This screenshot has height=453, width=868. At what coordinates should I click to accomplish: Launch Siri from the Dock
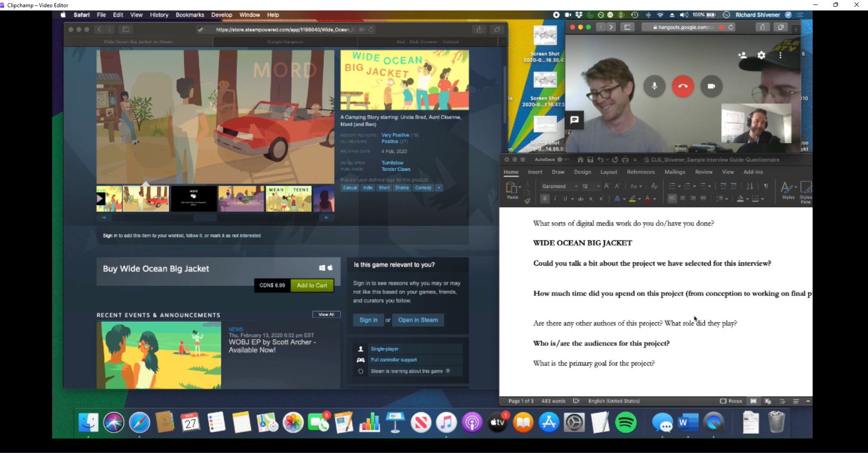point(114,423)
